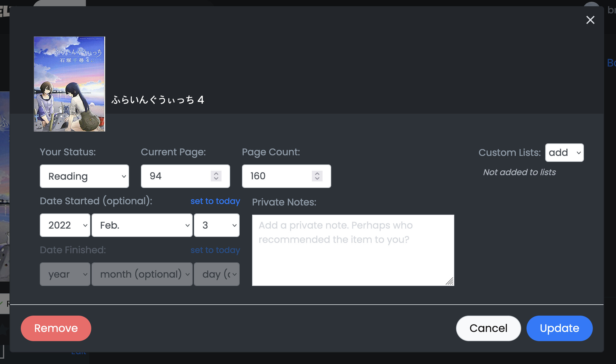Click the blue Update button

pyautogui.click(x=559, y=328)
